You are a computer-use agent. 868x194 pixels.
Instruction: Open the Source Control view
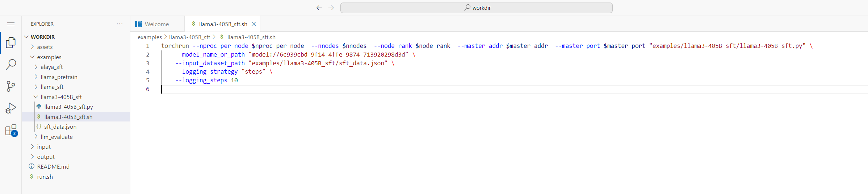[11, 86]
